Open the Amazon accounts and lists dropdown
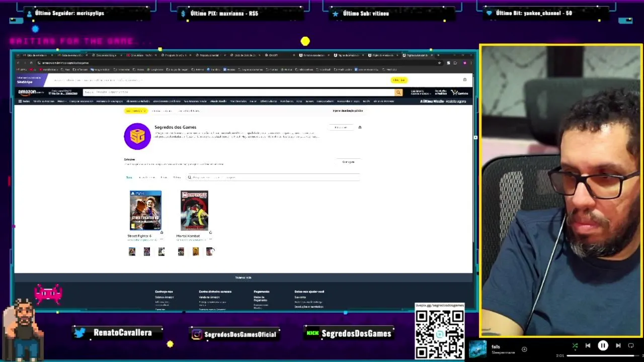 [x=420, y=93]
